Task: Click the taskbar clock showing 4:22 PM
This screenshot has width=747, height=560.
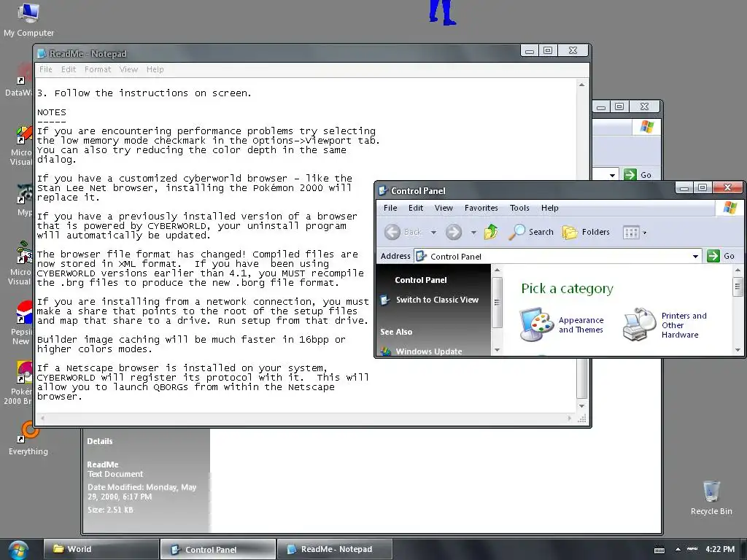Action: pos(720,549)
